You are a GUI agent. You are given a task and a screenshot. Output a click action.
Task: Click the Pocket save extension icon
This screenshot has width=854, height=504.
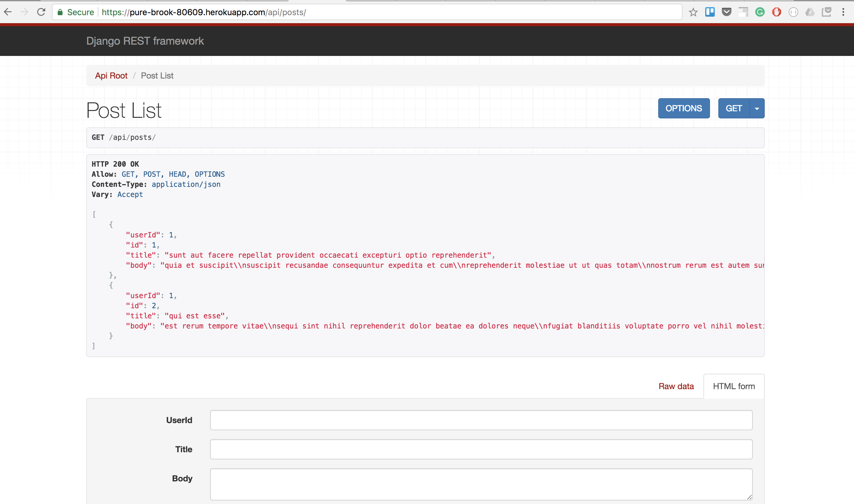click(x=726, y=12)
